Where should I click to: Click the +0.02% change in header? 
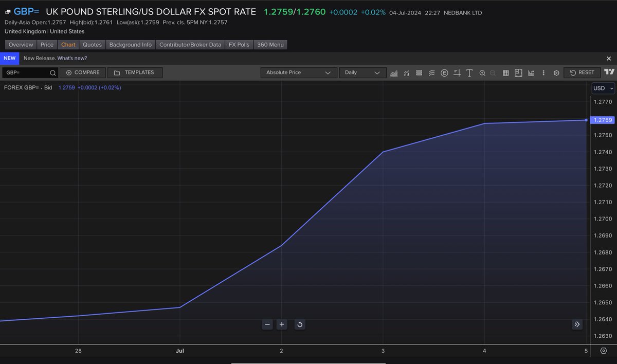click(373, 12)
